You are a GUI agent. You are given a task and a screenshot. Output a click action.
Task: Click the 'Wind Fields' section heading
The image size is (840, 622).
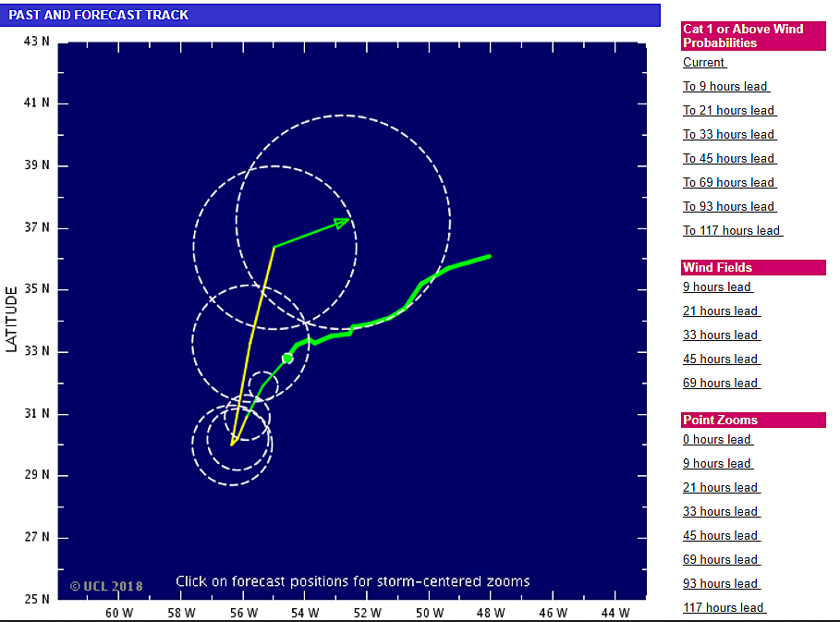pyautogui.click(x=753, y=267)
